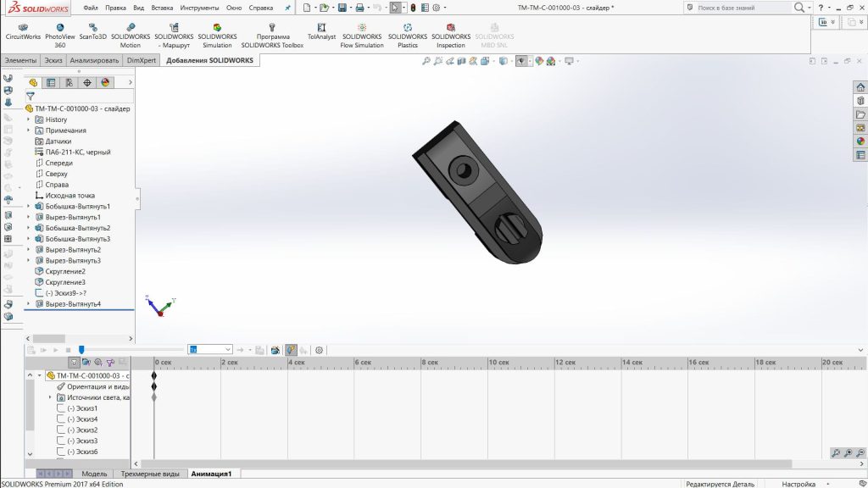This screenshot has width=868, height=488.
Task: Expand the Вырез-Вытянуть4 feature
Action: (29, 304)
